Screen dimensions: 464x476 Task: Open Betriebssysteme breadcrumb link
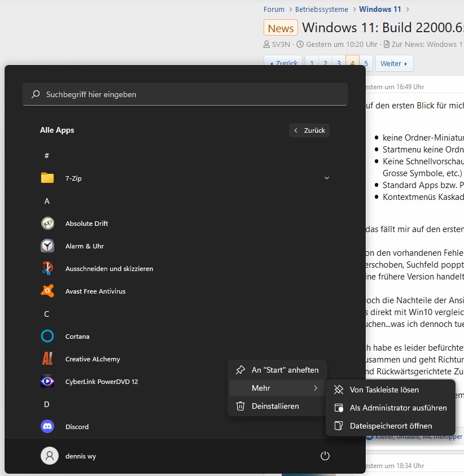tap(321, 10)
